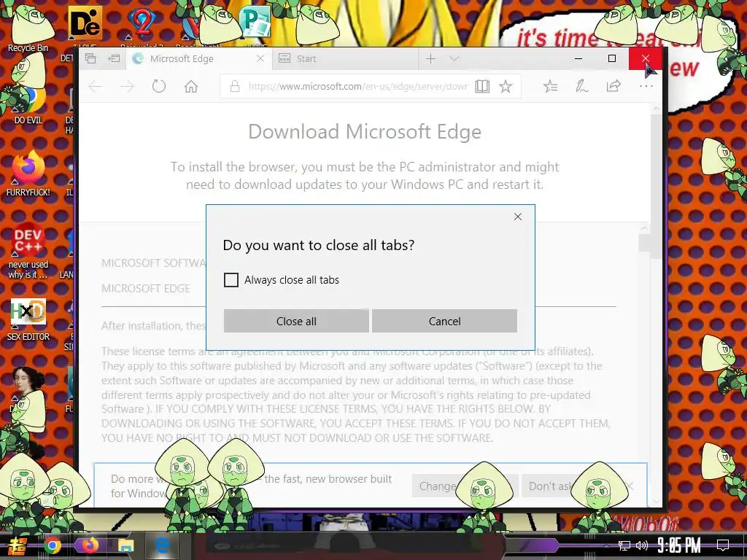The image size is (747, 560).
Task: Add notes with the pen icon
Action: [x=581, y=86]
